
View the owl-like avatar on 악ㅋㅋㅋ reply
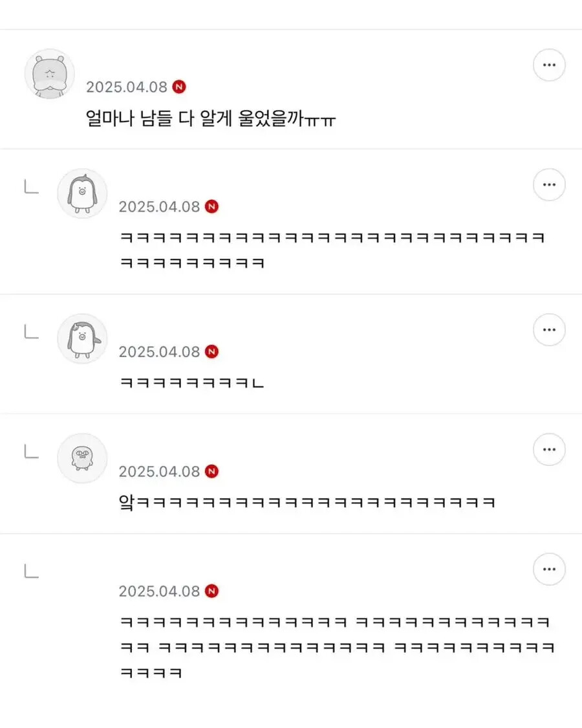(x=82, y=458)
